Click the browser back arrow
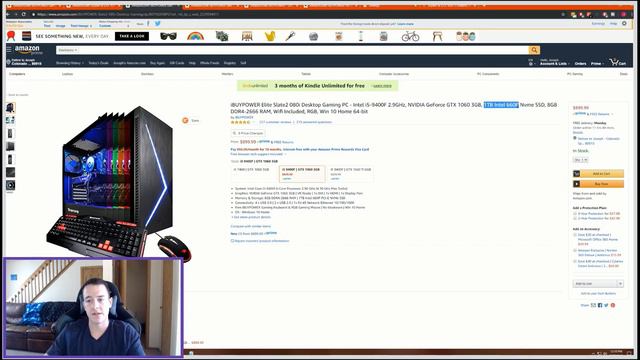 [8, 14]
